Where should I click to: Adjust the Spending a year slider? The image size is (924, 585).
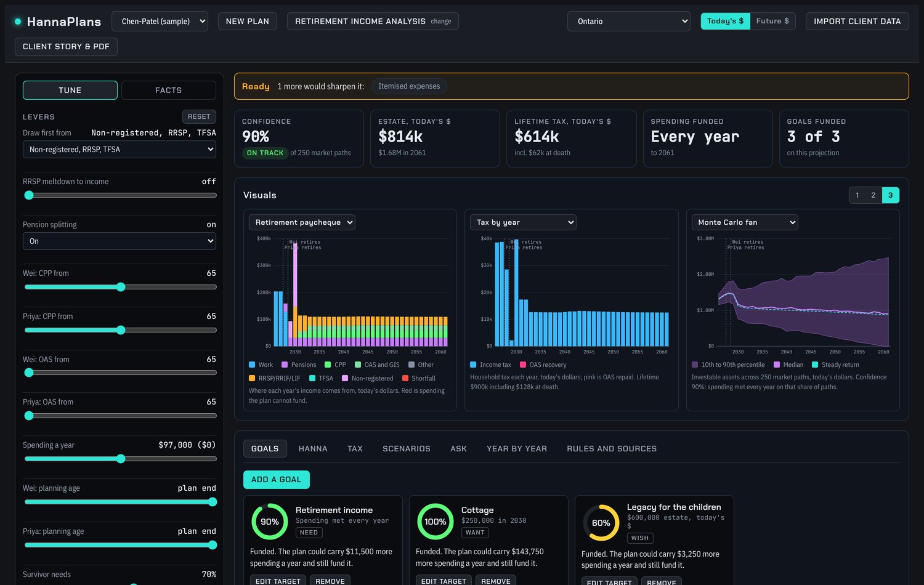pos(120,459)
